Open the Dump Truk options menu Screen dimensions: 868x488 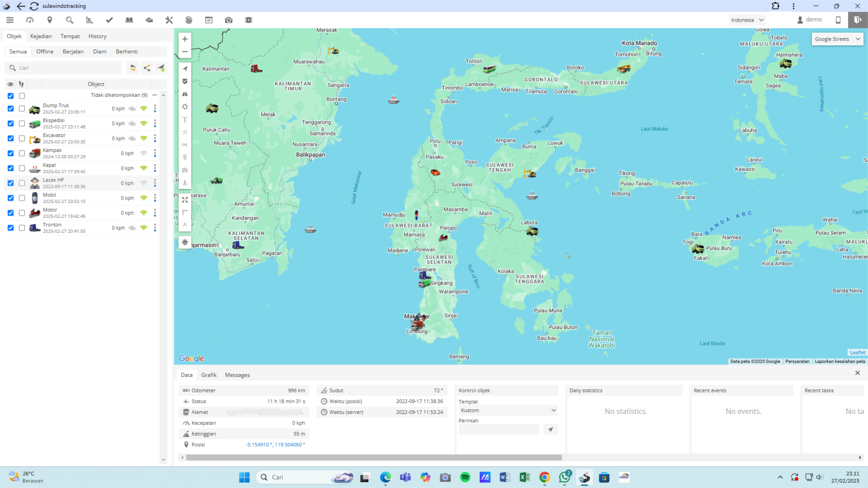tap(155, 108)
